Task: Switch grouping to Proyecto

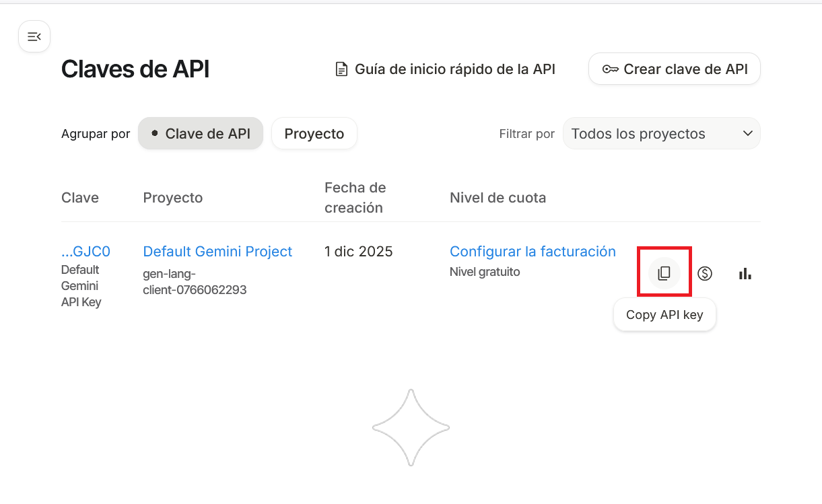Action: [314, 133]
